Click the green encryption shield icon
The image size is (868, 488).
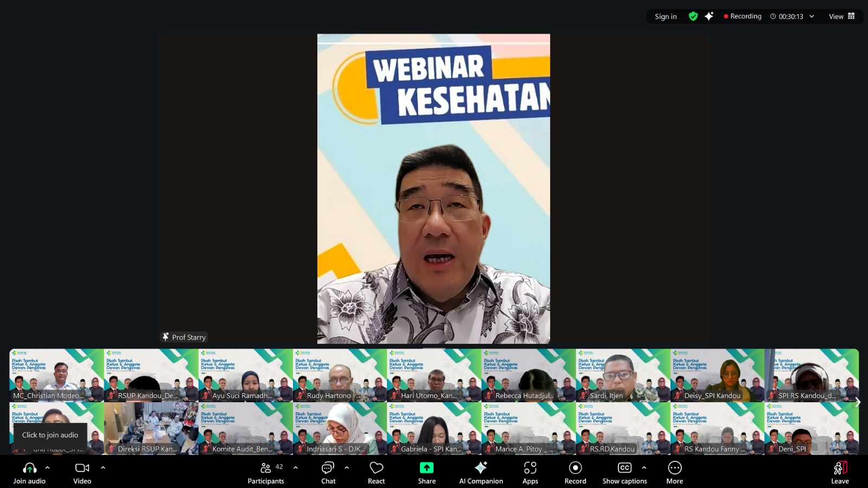pyautogui.click(x=693, y=16)
